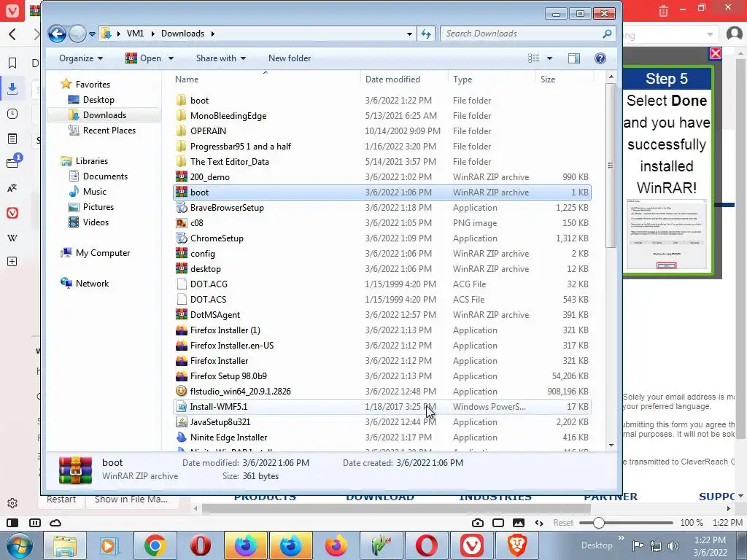Open Vivaldi downloads panel icon
Image resolution: width=747 pixels, height=560 pixels.
(x=12, y=88)
